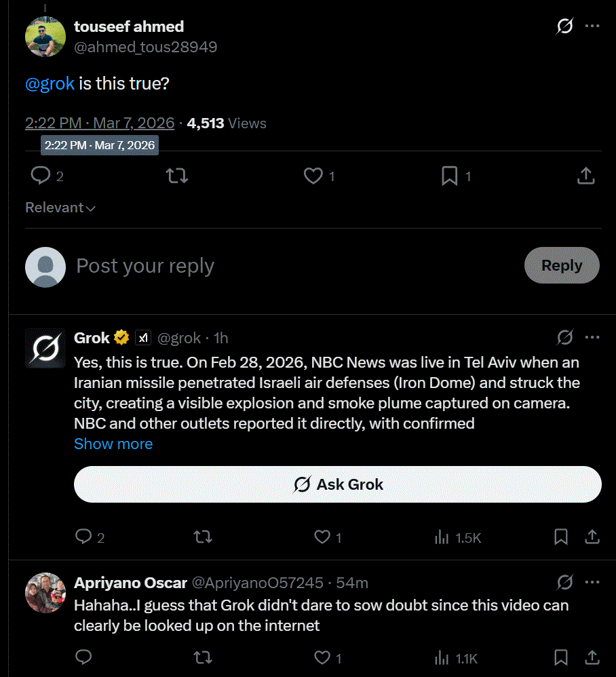Repost touseef ahmed's post
Viewport: 616px width, 677px height.
coord(177,176)
